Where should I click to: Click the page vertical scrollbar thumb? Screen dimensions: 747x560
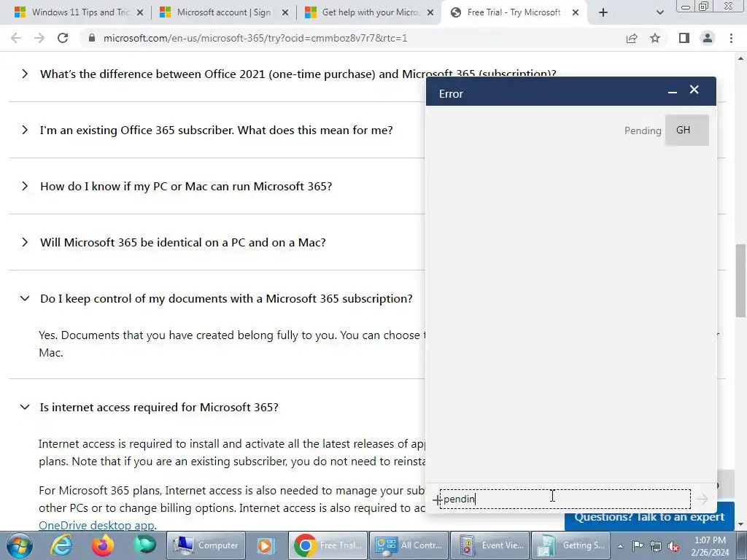(740, 281)
